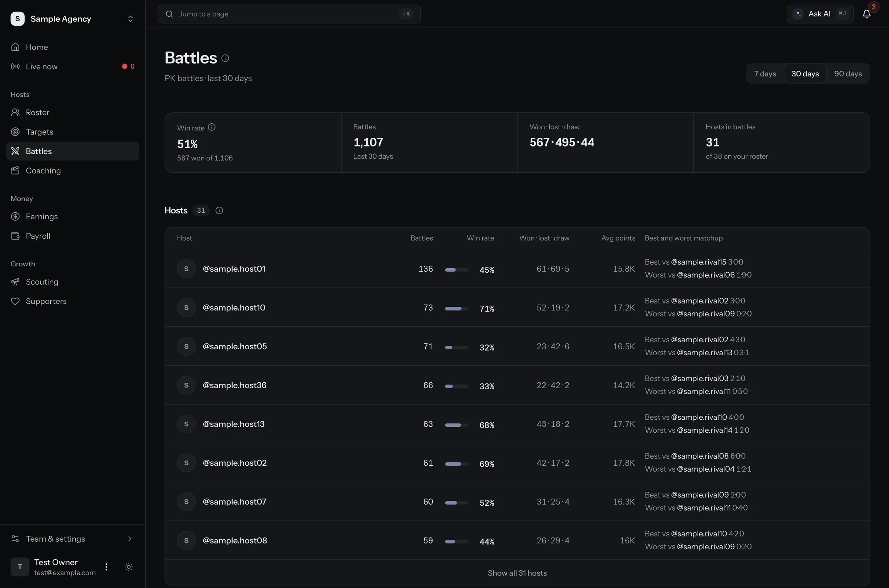Open the Ask AI button
The height and width of the screenshot is (588, 889).
coord(820,14)
